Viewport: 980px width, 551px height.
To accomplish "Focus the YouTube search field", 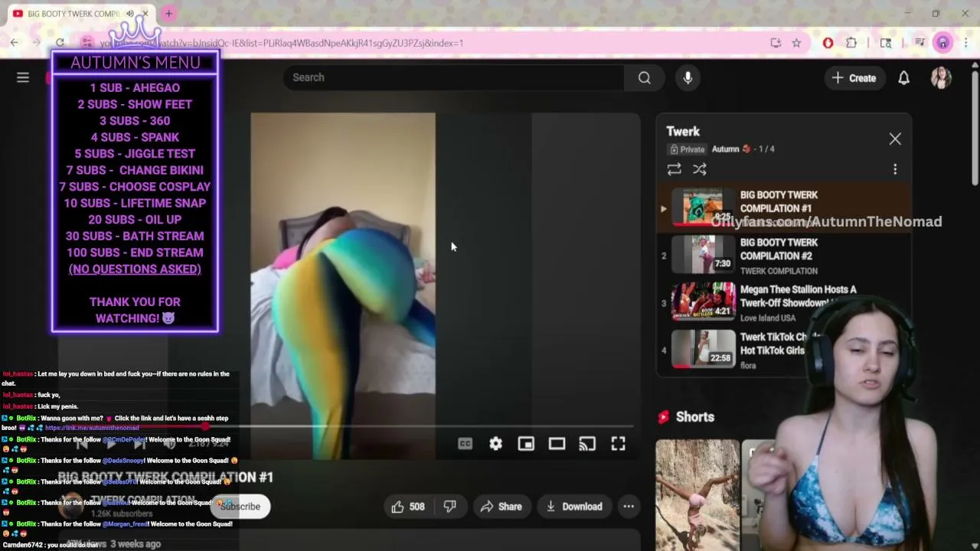I will (x=453, y=77).
